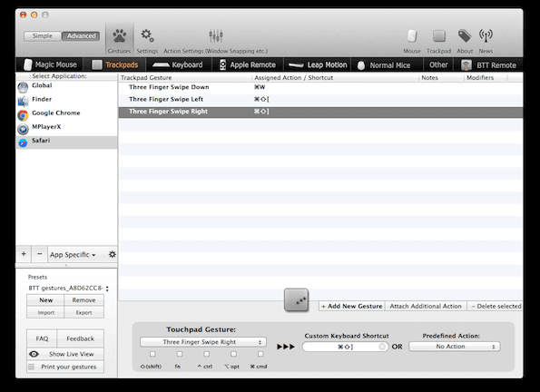Click Attach Additional Action button
Viewport: 540px width, 392px height.
click(x=426, y=306)
